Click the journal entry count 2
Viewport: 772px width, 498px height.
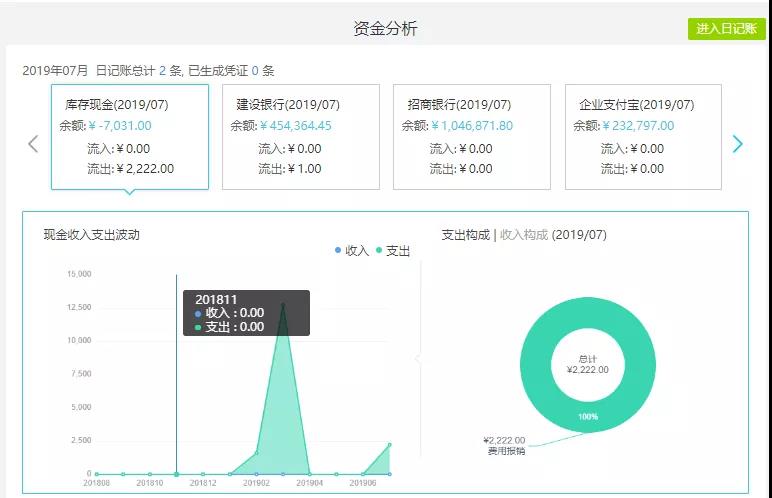click(x=162, y=71)
